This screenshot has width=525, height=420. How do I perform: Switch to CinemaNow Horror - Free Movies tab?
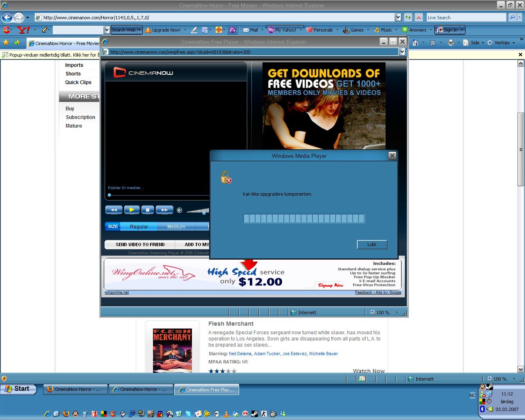tap(64, 43)
